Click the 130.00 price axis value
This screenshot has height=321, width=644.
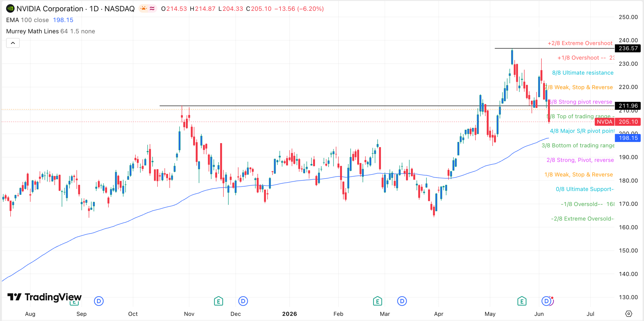tap(628, 297)
